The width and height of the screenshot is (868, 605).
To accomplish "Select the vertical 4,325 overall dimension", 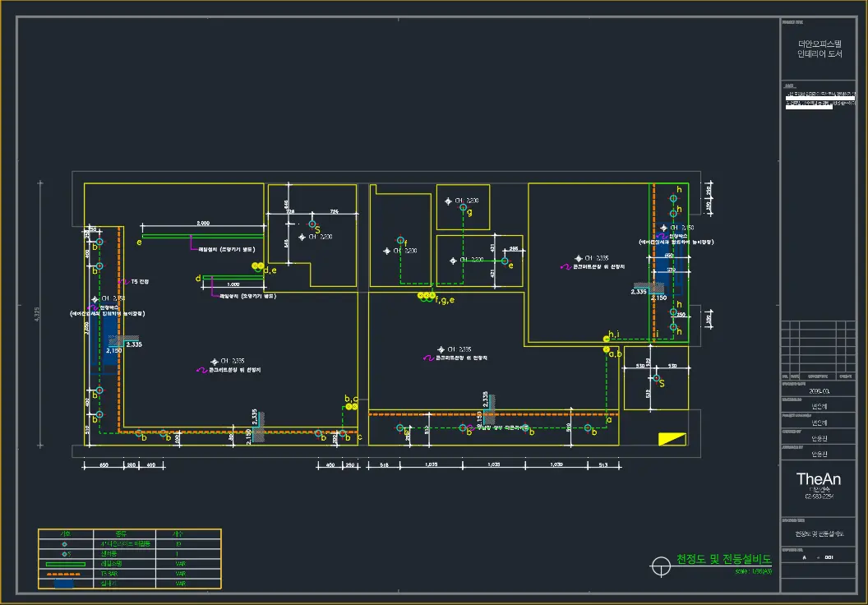I will click(37, 314).
